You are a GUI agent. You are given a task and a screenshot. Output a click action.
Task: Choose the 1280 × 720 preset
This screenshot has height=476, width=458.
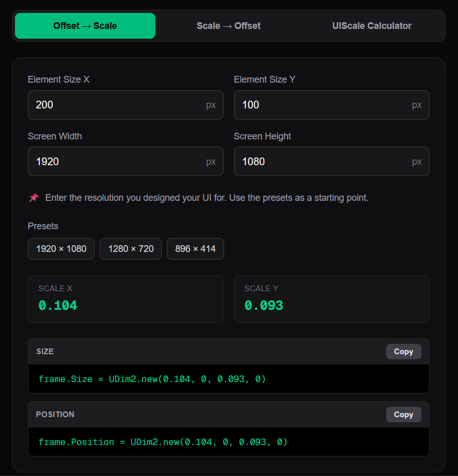[x=131, y=249]
